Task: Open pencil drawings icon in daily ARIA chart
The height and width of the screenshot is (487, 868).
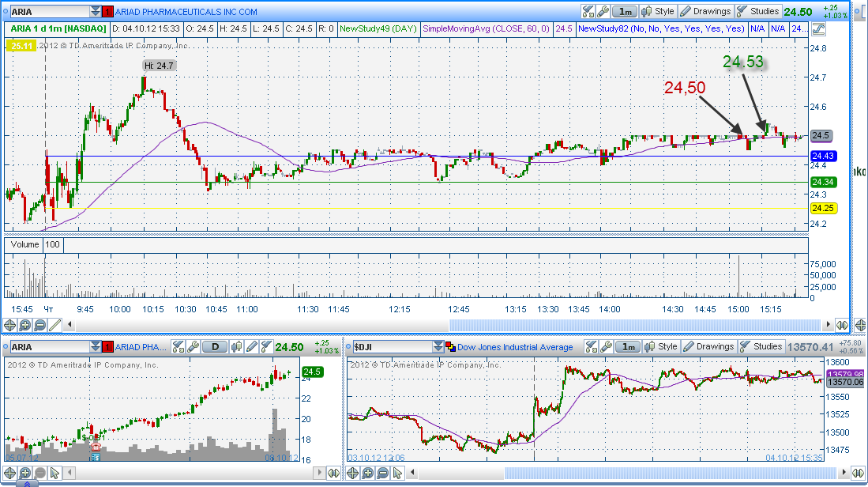Action: [x=252, y=347]
